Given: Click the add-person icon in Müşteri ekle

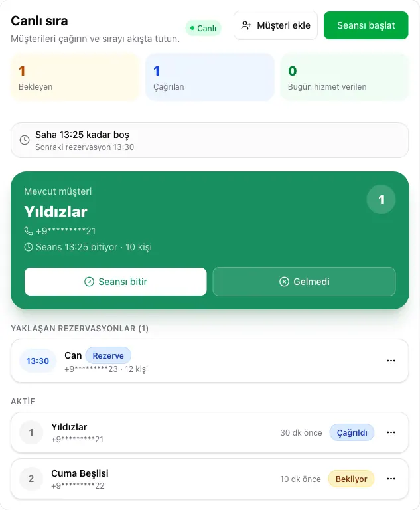Looking at the screenshot, I should tap(246, 25).
